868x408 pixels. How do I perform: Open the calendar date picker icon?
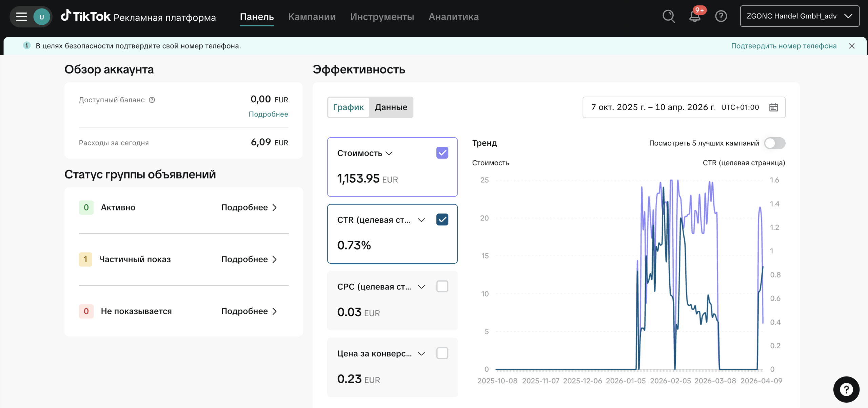[x=773, y=107]
